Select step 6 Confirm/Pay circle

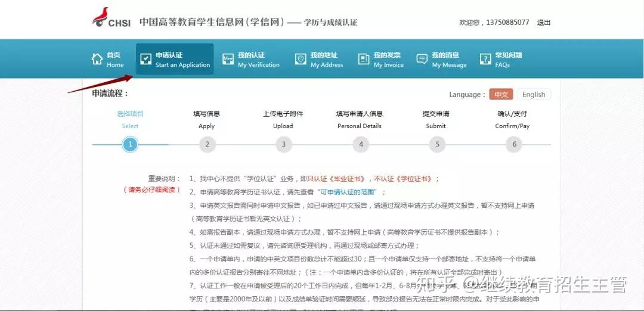[514, 144]
